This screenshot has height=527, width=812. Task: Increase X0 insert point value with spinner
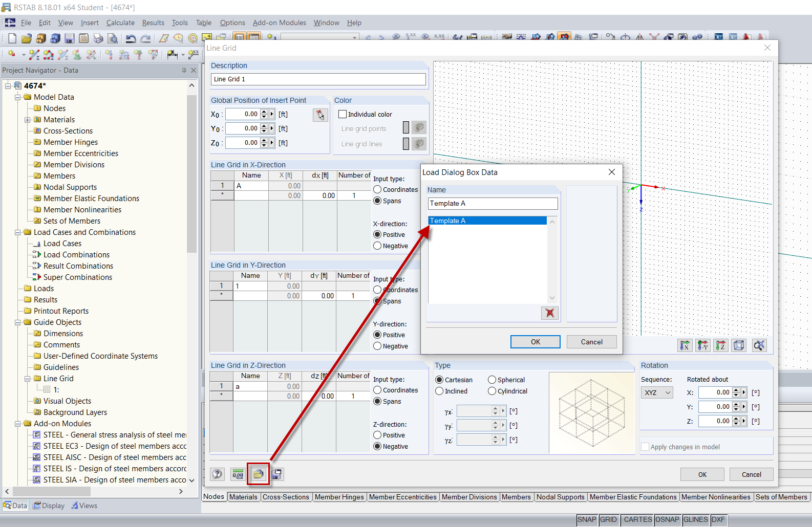point(264,112)
